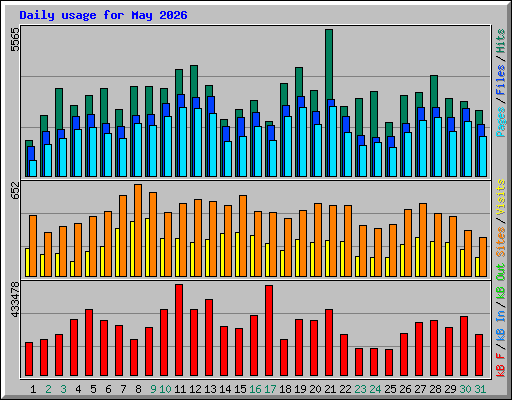Image resolution: width=512 pixels, height=400 pixels.
Task: Click day 14 axis label
Action: click(x=225, y=389)
